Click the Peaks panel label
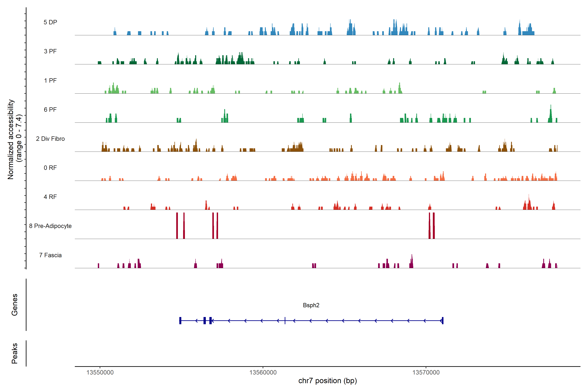The image size is (588, 392). click(x=15, y=353)
